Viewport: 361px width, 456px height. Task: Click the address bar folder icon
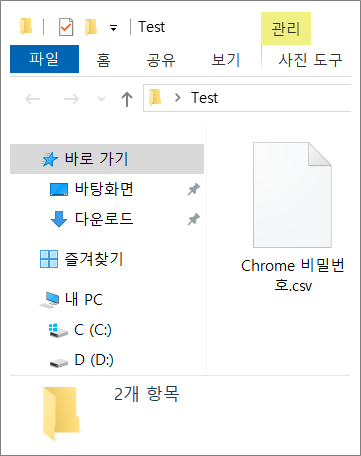(155, 98)
